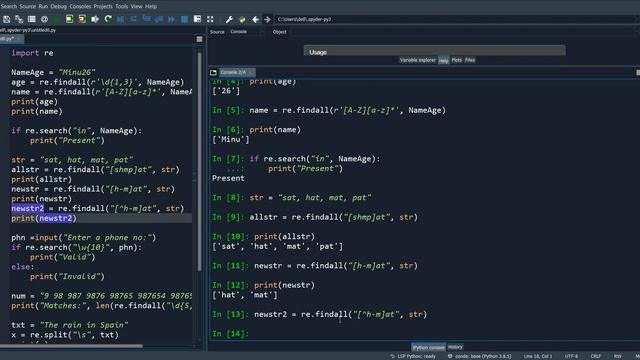Select the untitled .py editor tab

pyautogui.click(x=11, y=39)
